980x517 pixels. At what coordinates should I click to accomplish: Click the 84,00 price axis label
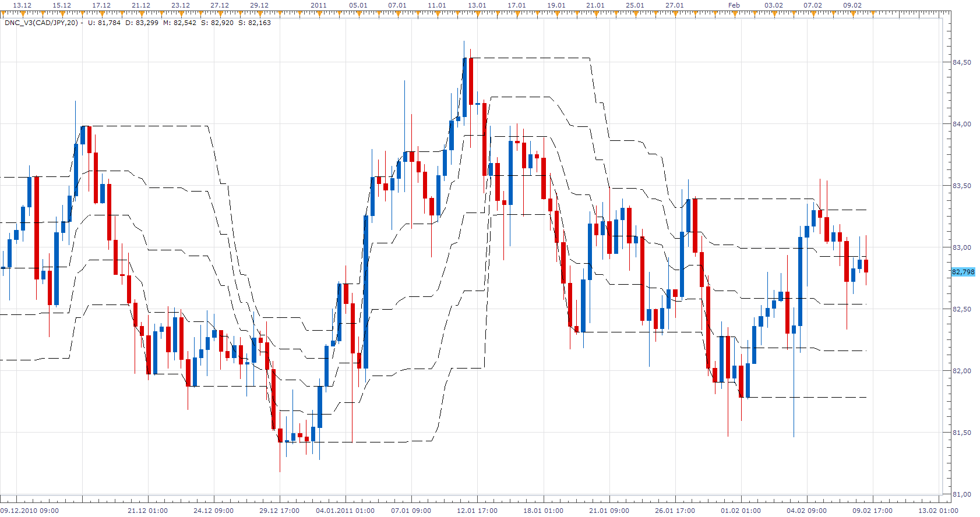(962, 124)
